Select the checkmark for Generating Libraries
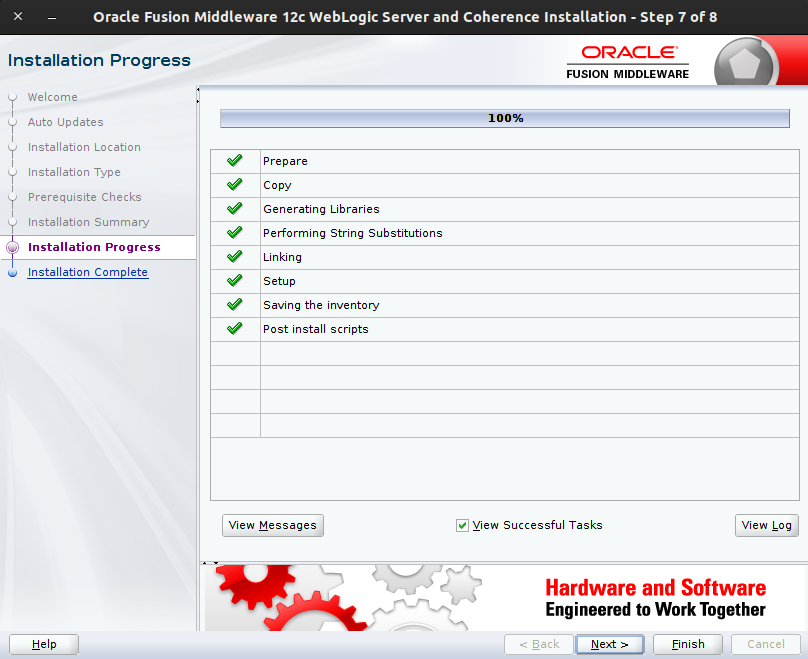 234,208
